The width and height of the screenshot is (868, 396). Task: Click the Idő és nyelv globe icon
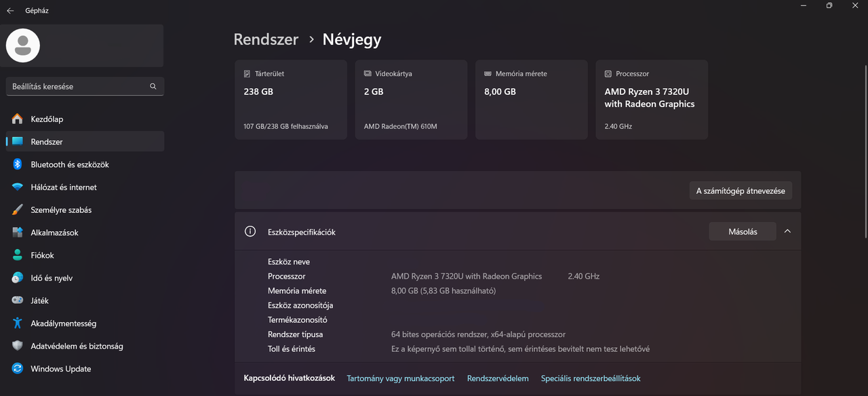(18, 278)
